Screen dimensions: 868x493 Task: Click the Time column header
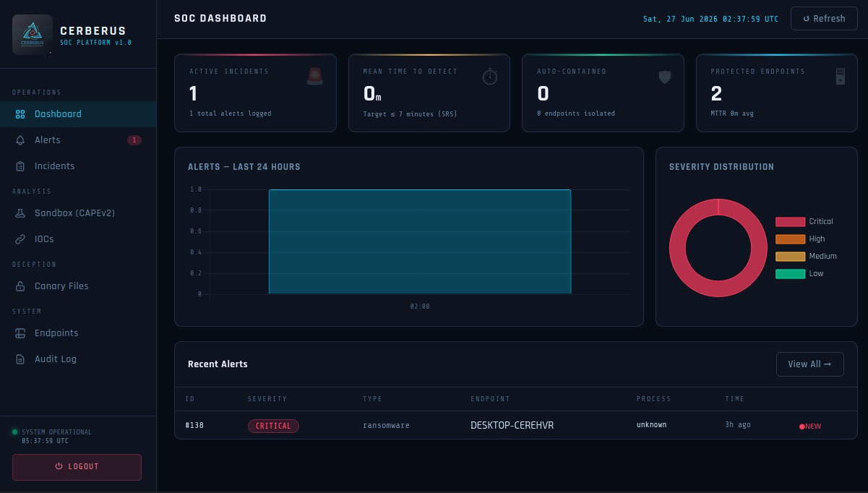[x=734, y=399]
